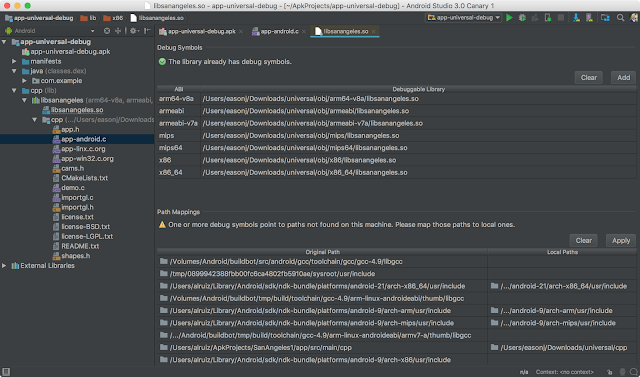
Task: Open CMakeLists.txt in tree
Action: [x=80, y=178]
